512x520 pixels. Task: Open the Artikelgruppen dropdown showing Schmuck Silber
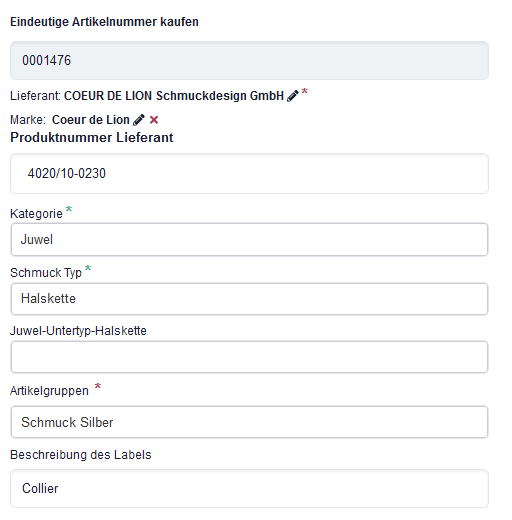click(249, 422)
